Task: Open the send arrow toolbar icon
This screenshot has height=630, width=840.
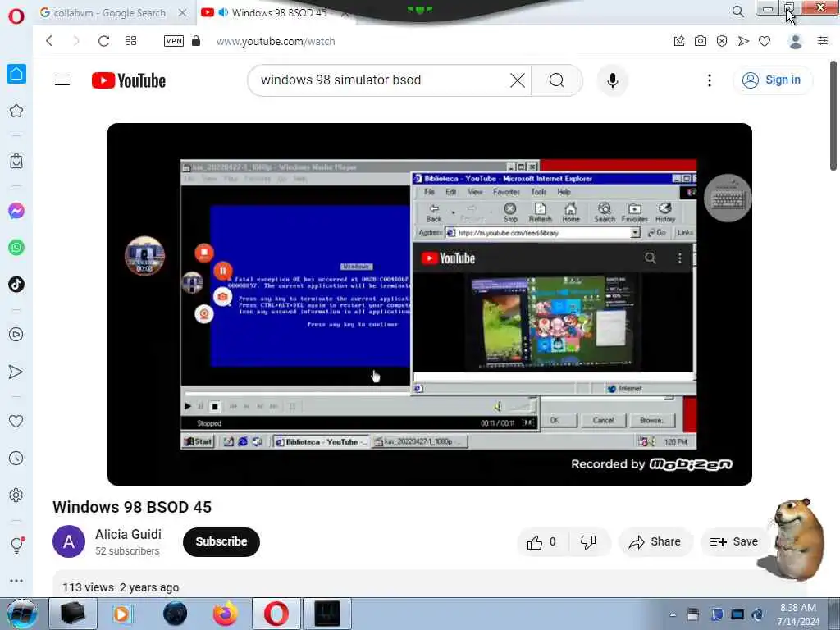Action: coord(743,41)
